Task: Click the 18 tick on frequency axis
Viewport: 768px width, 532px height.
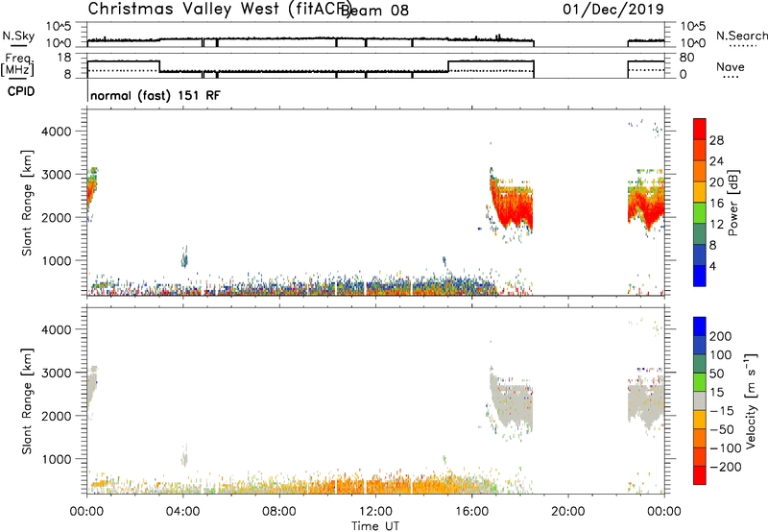Action: click(x=64, y=58)
